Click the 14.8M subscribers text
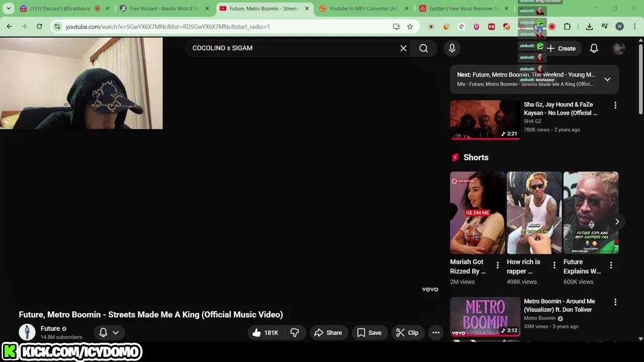This screenshot has width=644, height=362. [x=61, y=337]
